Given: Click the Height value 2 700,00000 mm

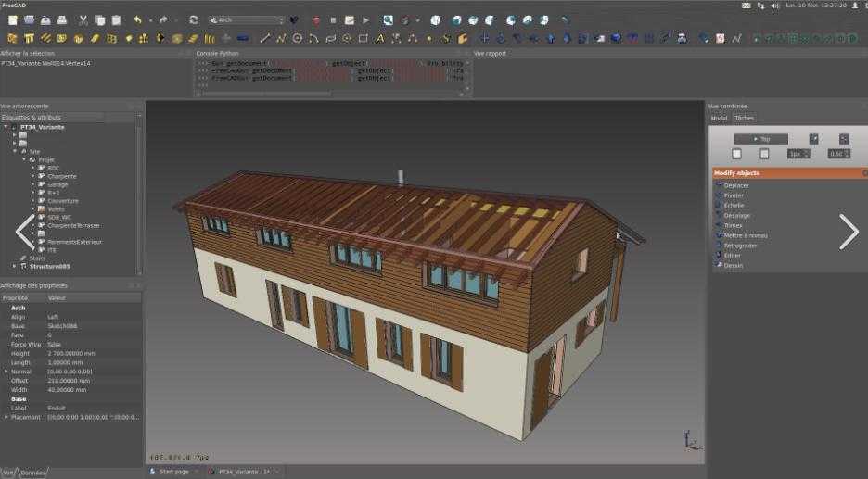Looking at the screenshot, I should tap(71, 353).
